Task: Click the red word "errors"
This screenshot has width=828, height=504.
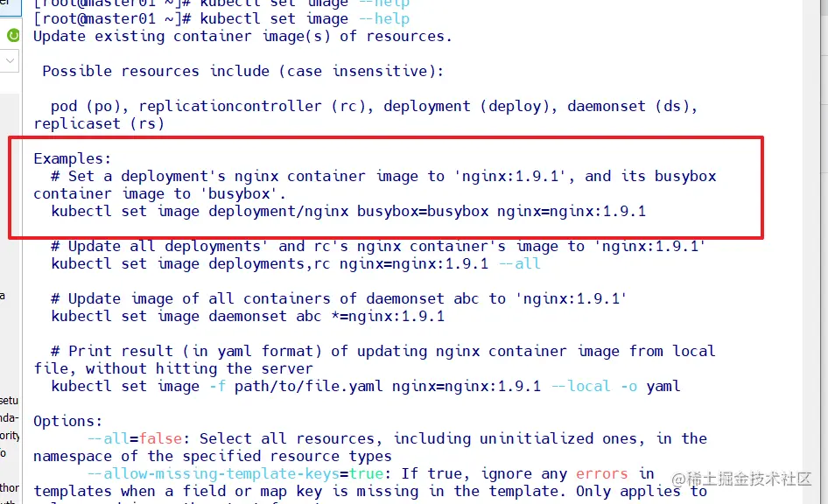Action: 601,474
